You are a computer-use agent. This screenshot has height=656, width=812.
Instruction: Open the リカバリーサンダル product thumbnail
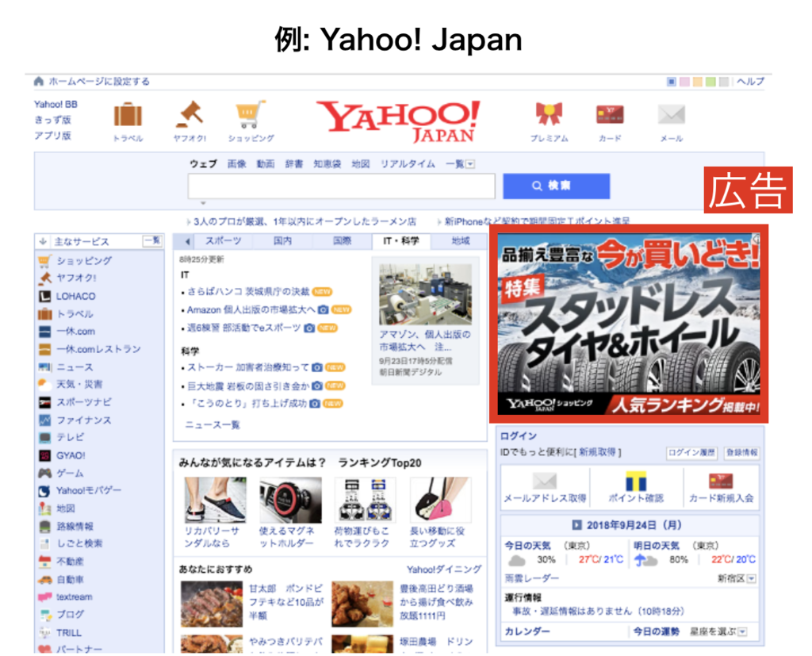(215, 500)
